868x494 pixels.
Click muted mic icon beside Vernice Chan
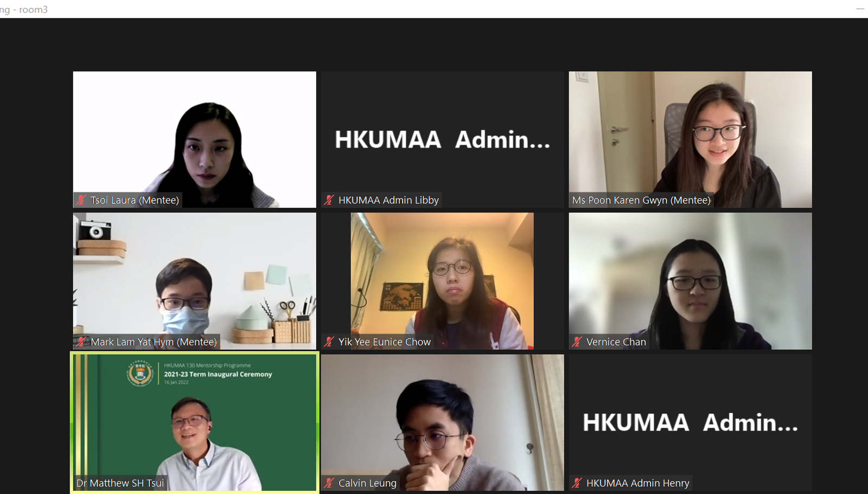pyautogui.click(x=577, y=342)
